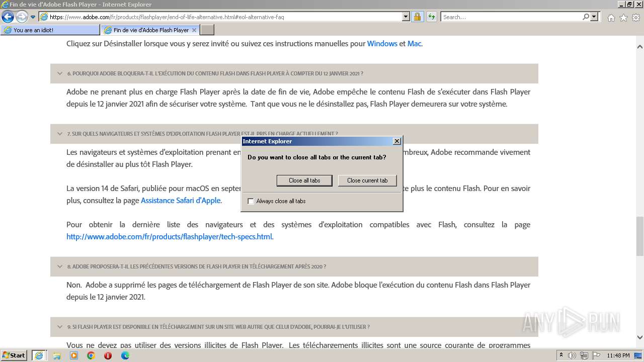Open the address bar autocomplete dropdown
Viewport: 644px width, 362px height.
pos(406,17)
